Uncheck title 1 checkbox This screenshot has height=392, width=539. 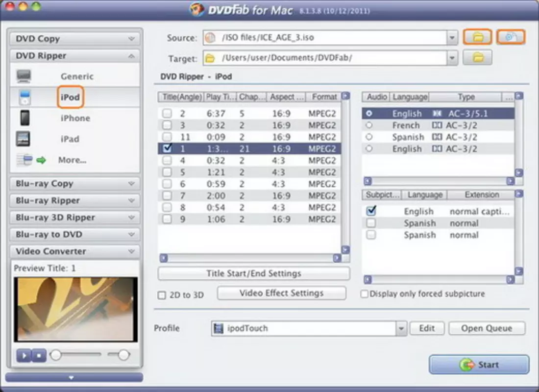(167, 148)
